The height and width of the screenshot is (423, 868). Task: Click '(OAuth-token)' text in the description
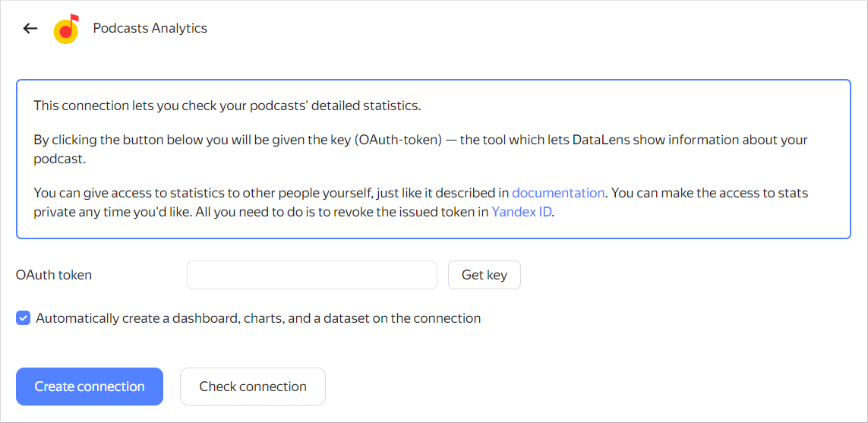point(398,140)
